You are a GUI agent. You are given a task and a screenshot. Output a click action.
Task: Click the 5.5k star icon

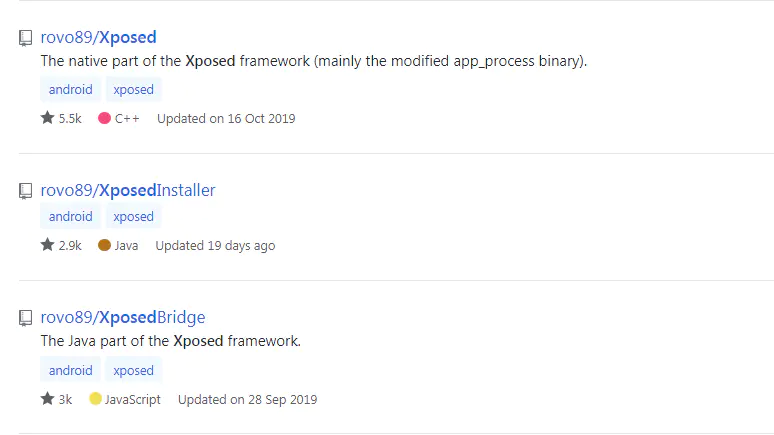47,118
